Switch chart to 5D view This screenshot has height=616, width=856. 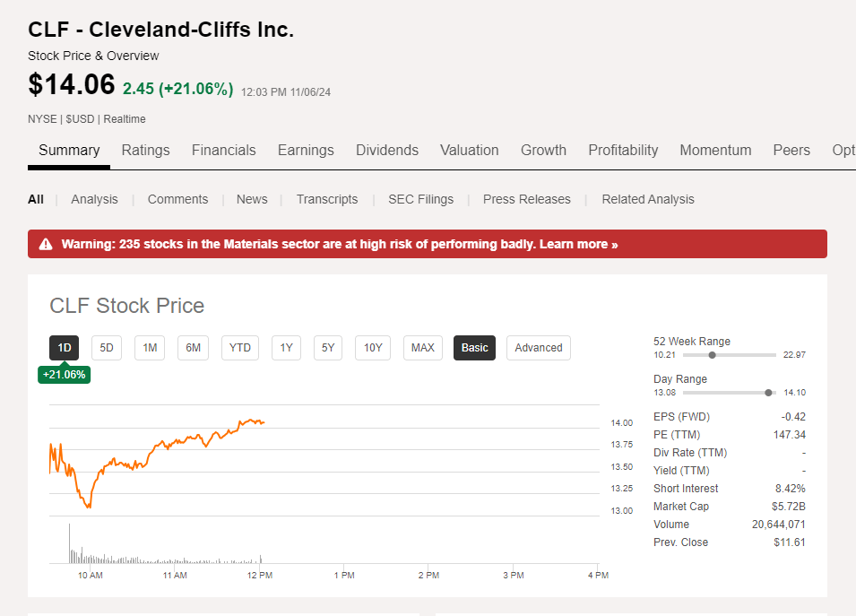pyautogui.click(x=106, y=347)
